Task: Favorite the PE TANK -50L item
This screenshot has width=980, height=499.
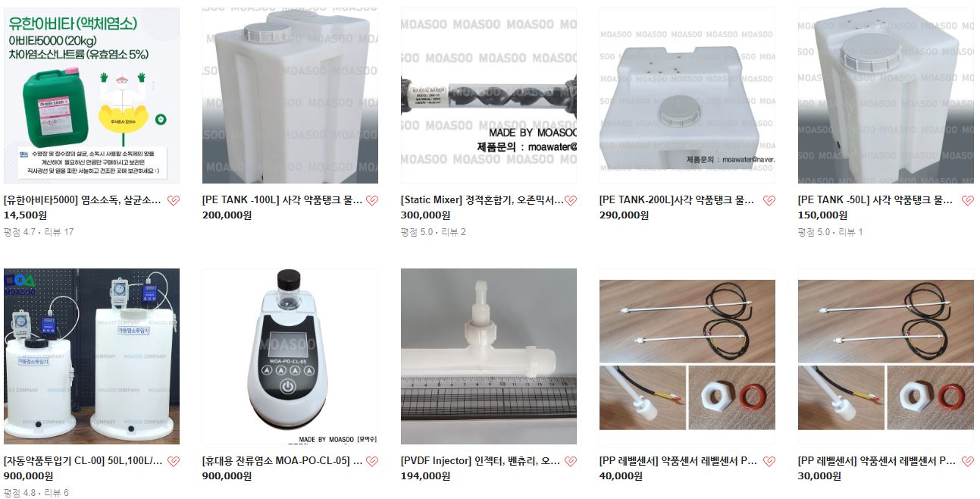Action: [968, 201]
